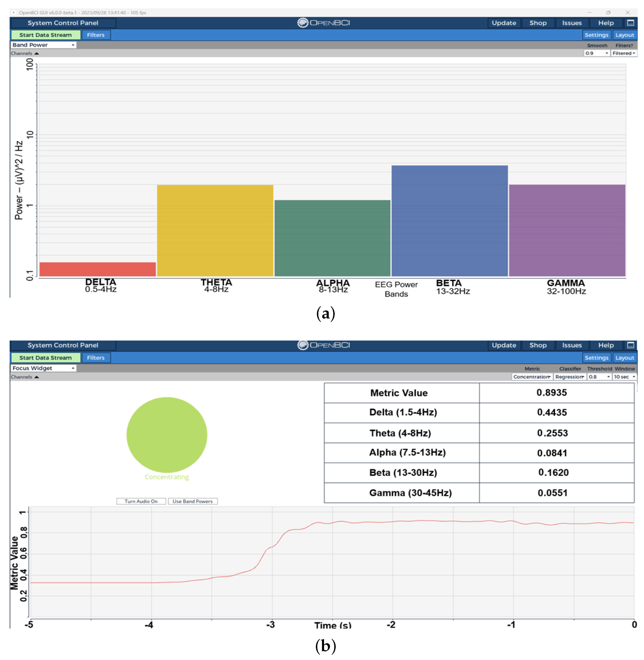Expand Channels arrow in Focus Widget

(x=37, y=377)
